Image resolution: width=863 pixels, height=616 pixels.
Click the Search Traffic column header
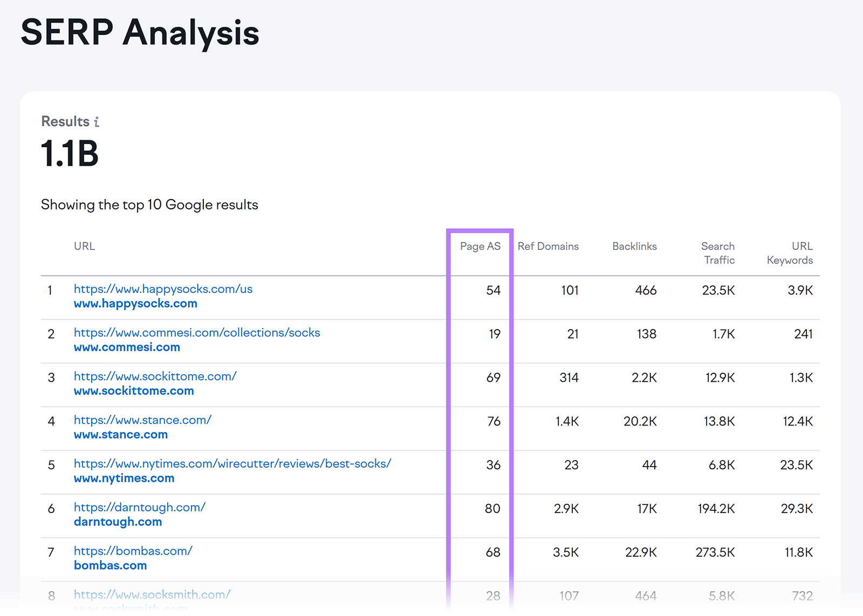(718, 253)
